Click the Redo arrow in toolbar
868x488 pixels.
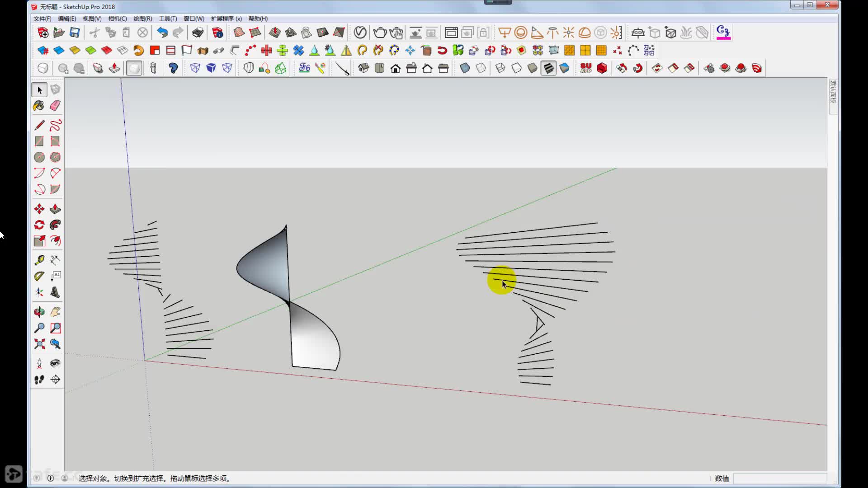click(x=178, y=33)
